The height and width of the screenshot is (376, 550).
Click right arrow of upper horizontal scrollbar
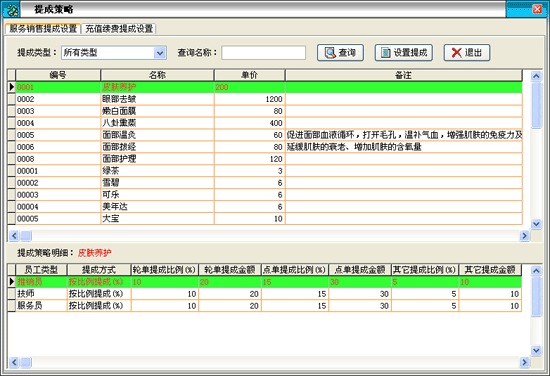pyautogui.click(x=524, y=236)
